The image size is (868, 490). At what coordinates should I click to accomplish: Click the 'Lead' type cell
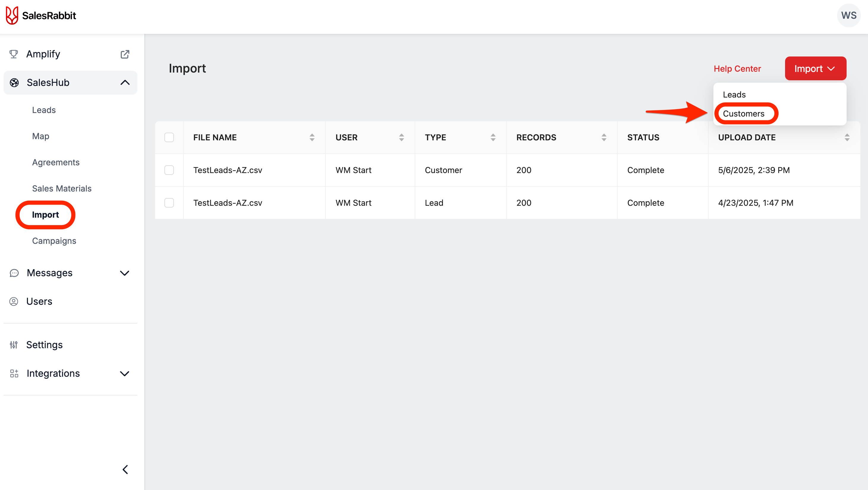434,203
